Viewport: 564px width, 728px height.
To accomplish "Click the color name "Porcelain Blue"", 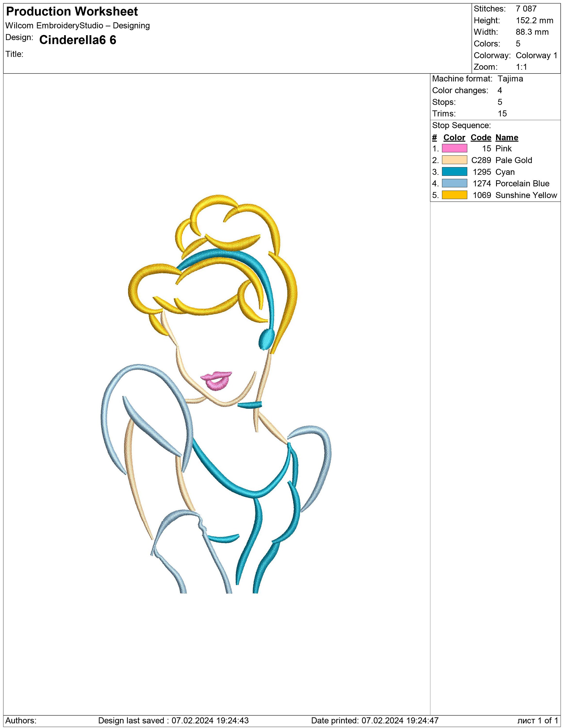I will pyautogui.click(x=523, y=184).
